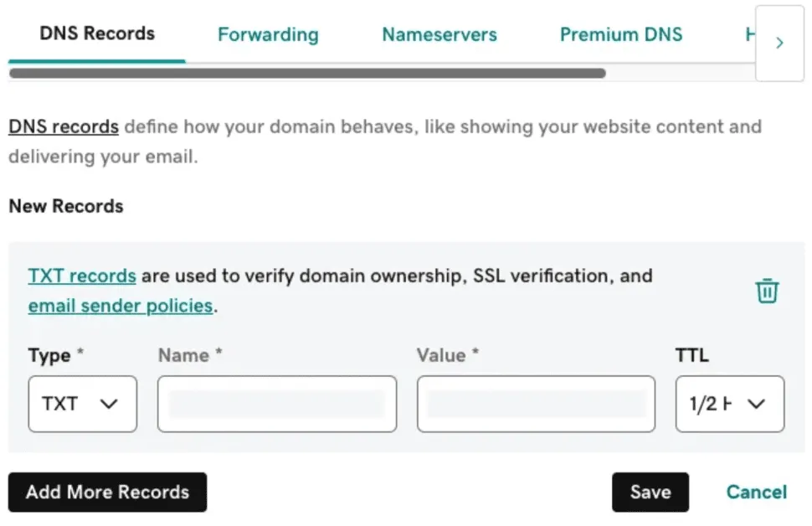Open the DNS records help link
Image resolution: width=812 pixels, height=526 pixels.
click(64, 127)
